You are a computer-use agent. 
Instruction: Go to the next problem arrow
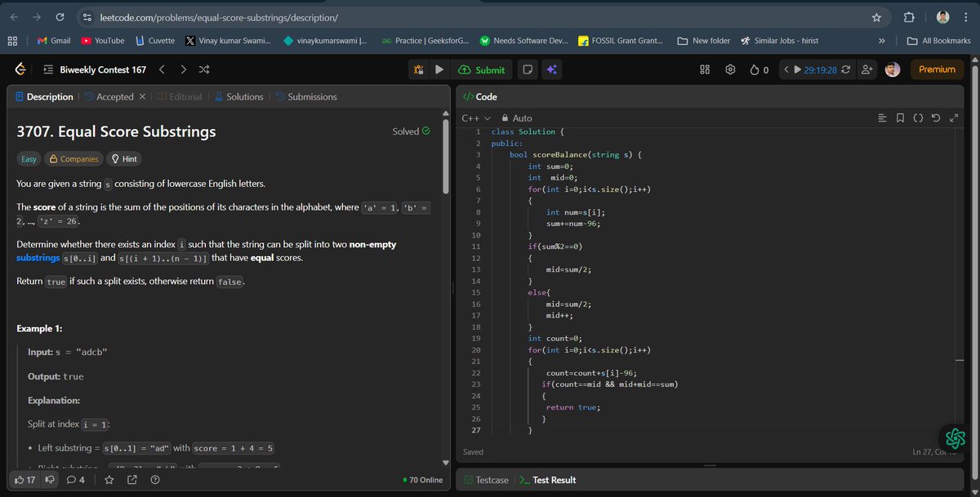coord(184,70)
